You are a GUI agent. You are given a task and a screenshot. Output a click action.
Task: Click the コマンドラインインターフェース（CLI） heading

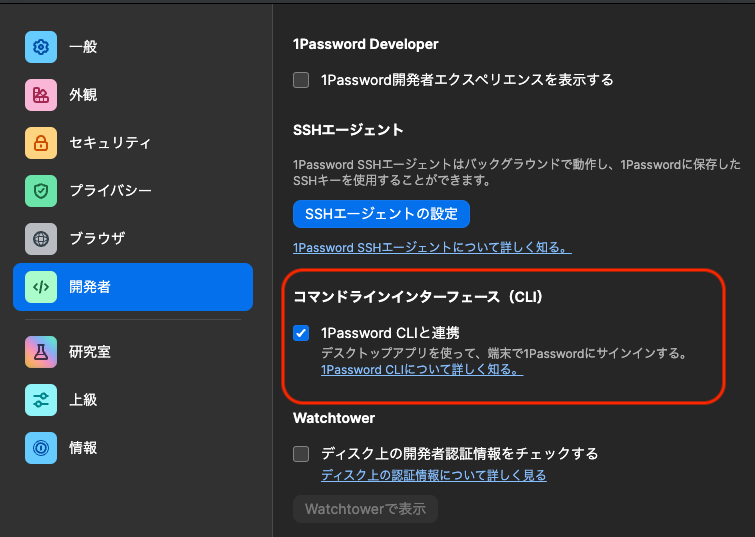(x=418, y=297)
